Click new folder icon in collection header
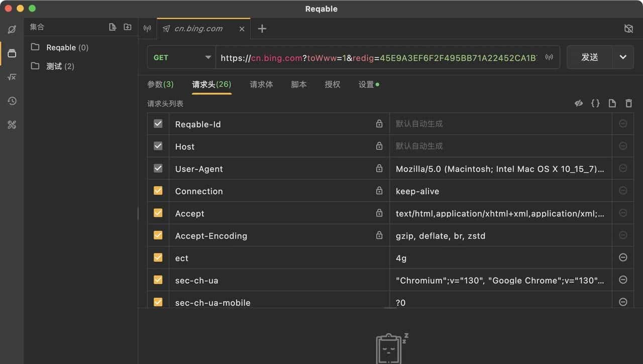The height and width of the screenshot is (364, 643). point(128,27)
